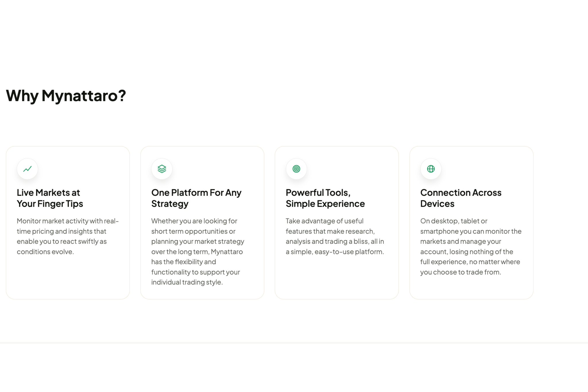Click the green stacked layers icon
This screenshot has width=588, height=392.
point(162,169)
